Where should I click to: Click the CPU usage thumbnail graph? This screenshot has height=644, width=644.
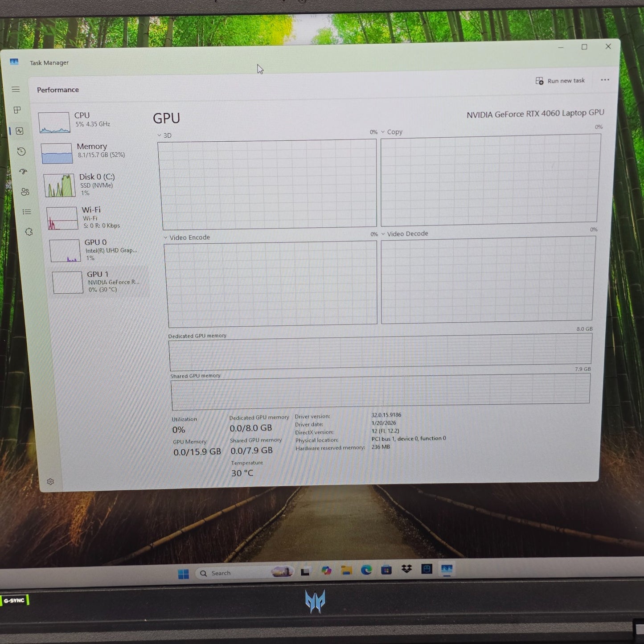click(x=54, y=123)
